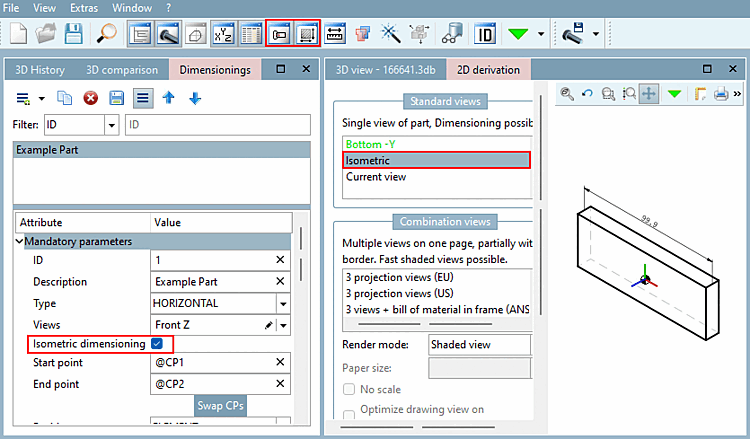Click zoom icon in 2D derivation toolbar

click(567, 94)
